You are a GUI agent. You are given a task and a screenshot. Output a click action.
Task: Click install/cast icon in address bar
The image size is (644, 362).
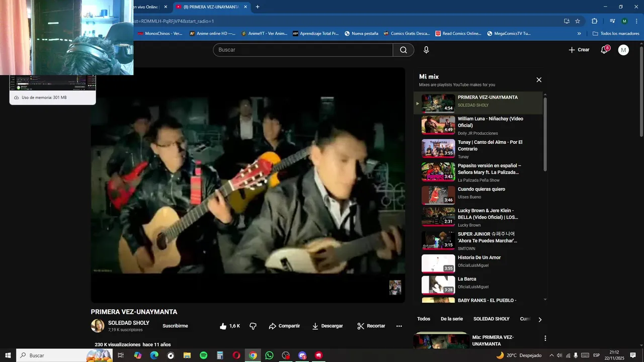pyautogui.click(x=567, y=21)
